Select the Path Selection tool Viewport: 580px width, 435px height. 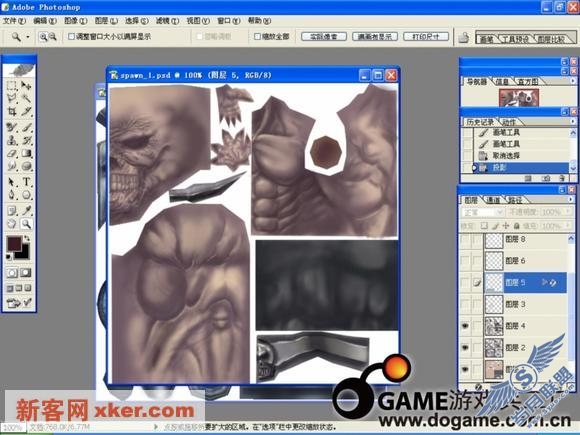[x=11, y=182]
